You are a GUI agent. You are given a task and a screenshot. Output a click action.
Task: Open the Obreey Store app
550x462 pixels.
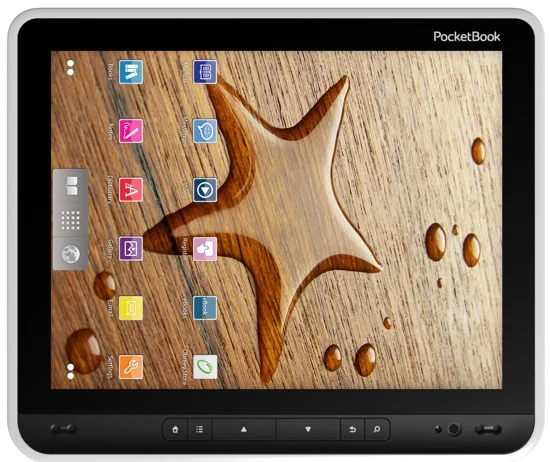click(205, 367)
